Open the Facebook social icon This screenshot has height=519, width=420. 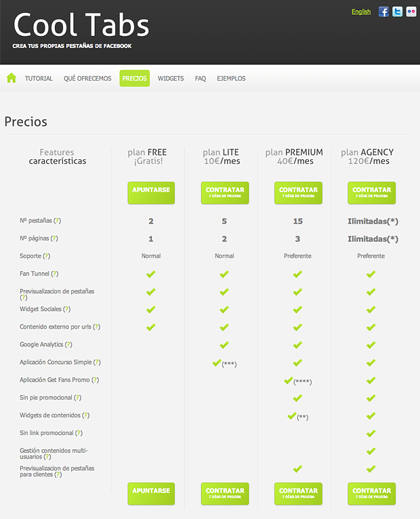pyautogui.click(x=383, y=12)
